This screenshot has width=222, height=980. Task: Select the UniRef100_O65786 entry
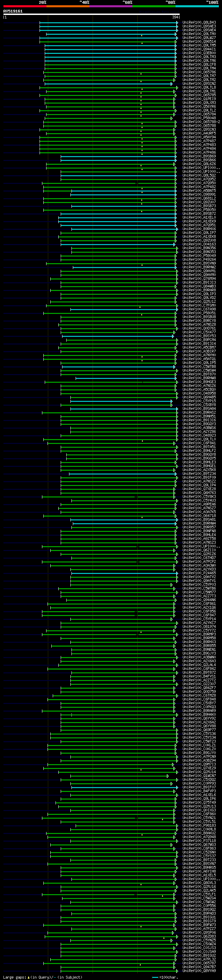click(x=199, y=72)
